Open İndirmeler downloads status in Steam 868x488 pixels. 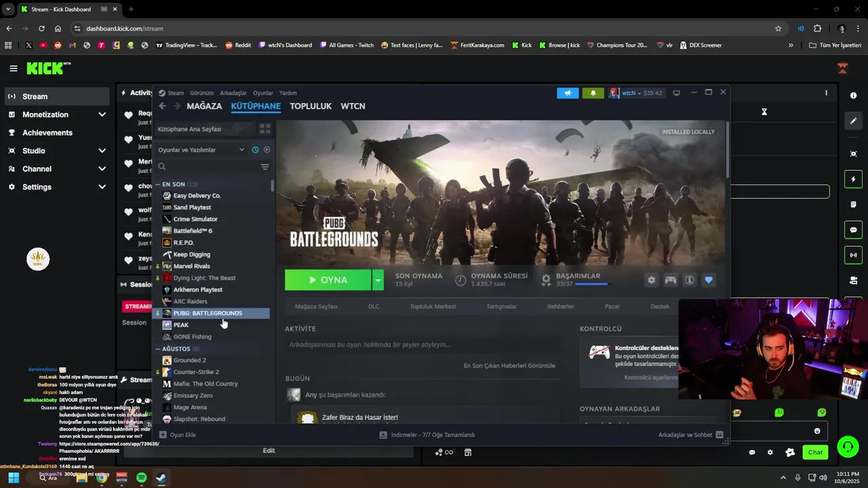(x=427, y=434)
